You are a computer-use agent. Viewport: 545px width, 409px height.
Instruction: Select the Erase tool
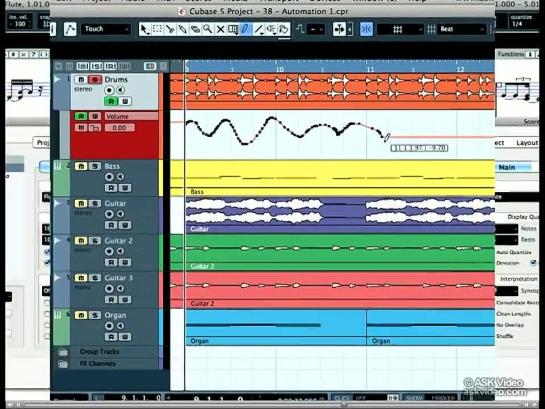[195, 29]
